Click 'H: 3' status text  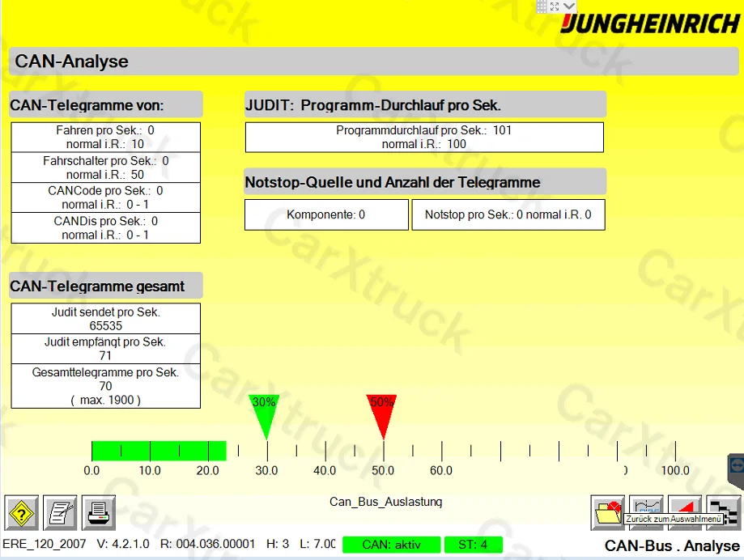coord(278,544)
